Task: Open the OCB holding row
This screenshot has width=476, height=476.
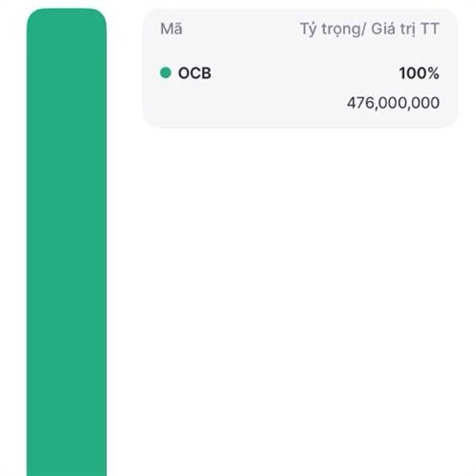Action: pos(300,88)
